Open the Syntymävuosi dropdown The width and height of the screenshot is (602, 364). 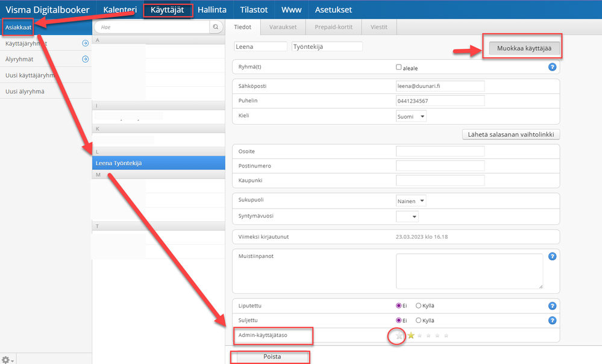click(407, 216)
